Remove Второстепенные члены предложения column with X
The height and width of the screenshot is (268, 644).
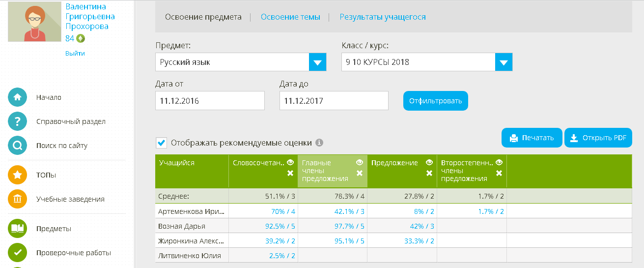[x=499, y=173]
